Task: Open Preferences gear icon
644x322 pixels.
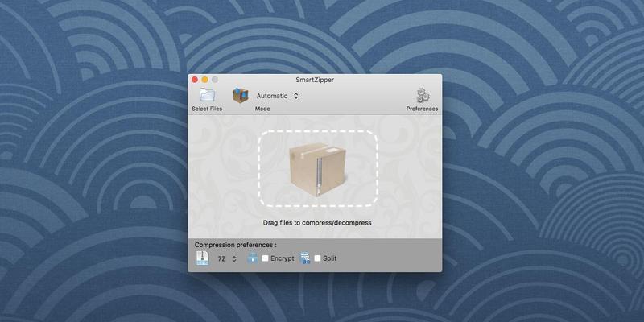Action: tap(422, 95)
